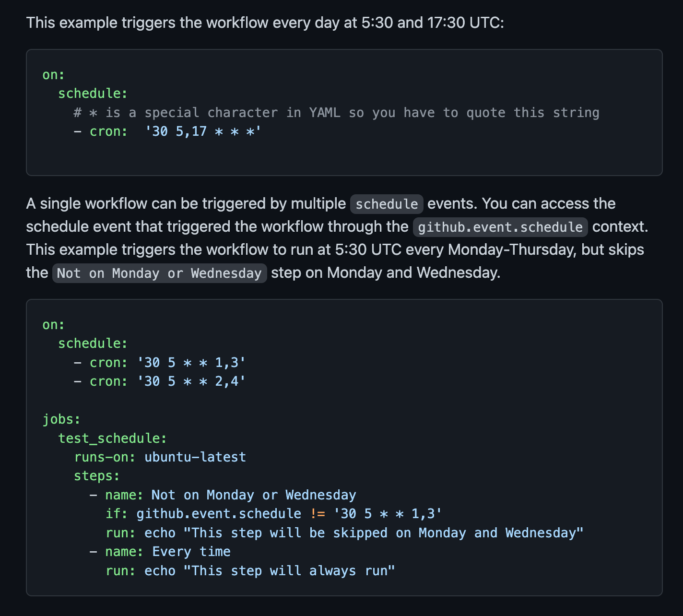
Task: Click the YAML comment about special character
Action: [337, 113]
